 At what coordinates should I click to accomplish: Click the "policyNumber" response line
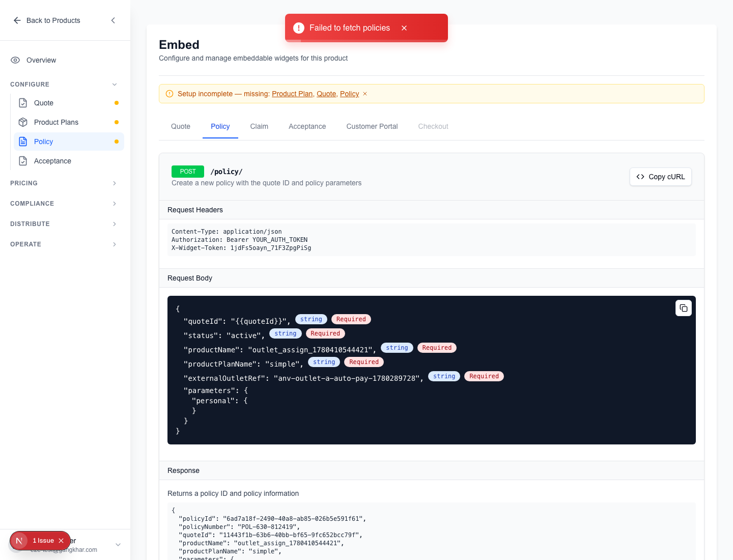(x=239, y=527)
